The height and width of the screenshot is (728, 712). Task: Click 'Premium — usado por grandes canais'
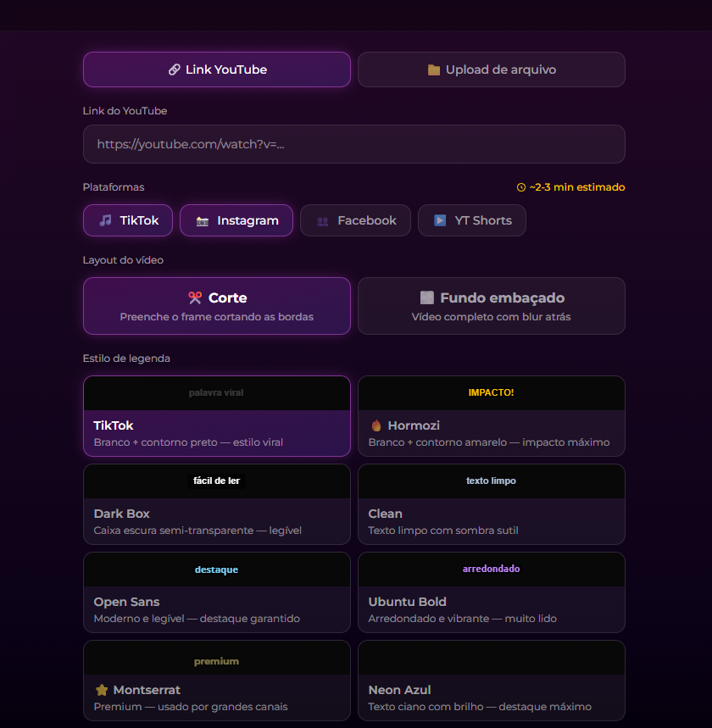tap(191, 707)
